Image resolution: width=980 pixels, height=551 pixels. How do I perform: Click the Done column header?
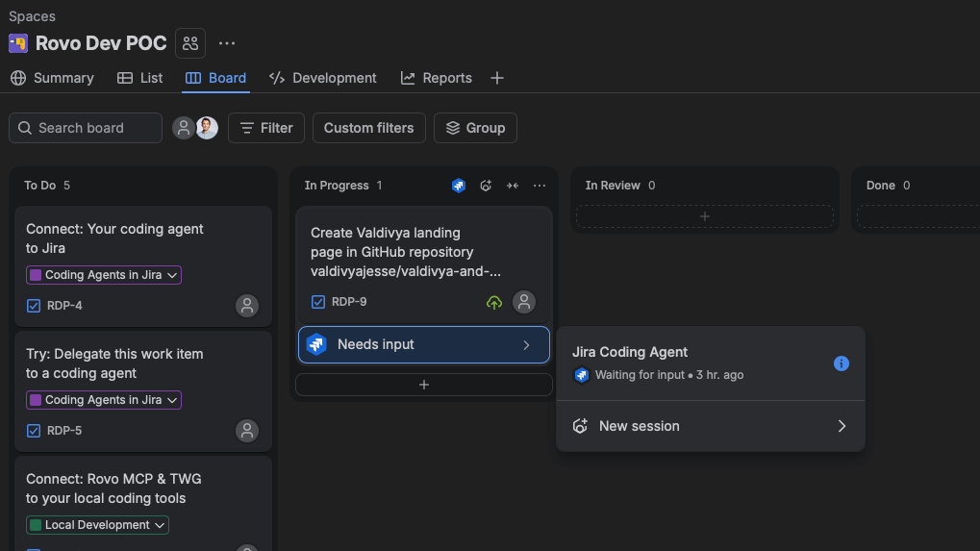(881, 186)
